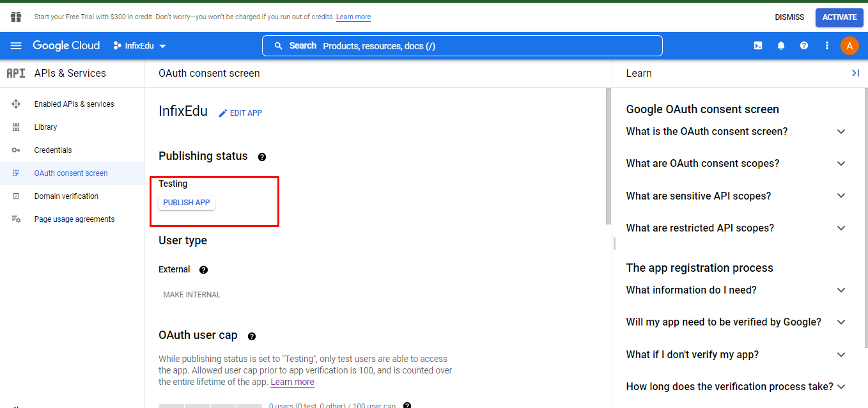Click the Library grid icon

coord(16,127)
